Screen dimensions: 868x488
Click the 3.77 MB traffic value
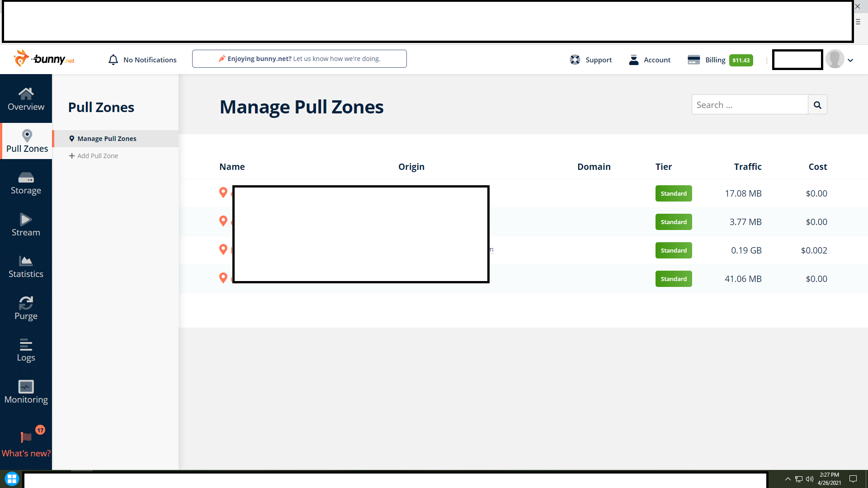[745, 222]
